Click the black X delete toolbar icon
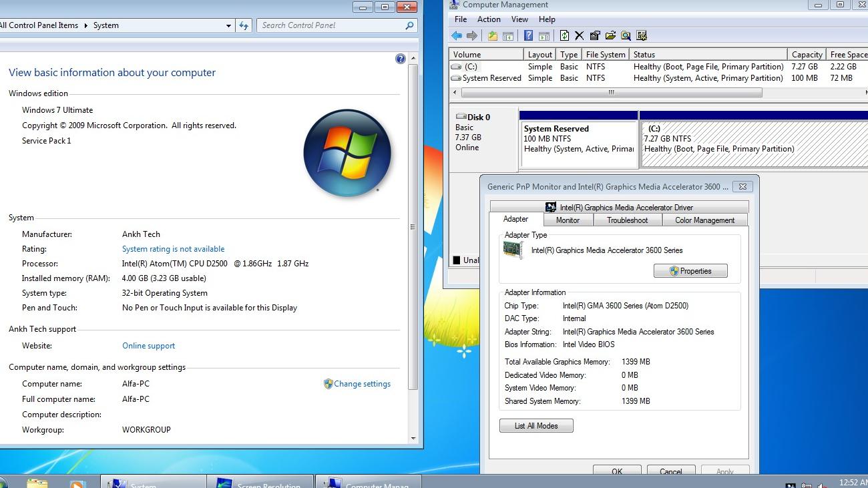 coord(580,36)
